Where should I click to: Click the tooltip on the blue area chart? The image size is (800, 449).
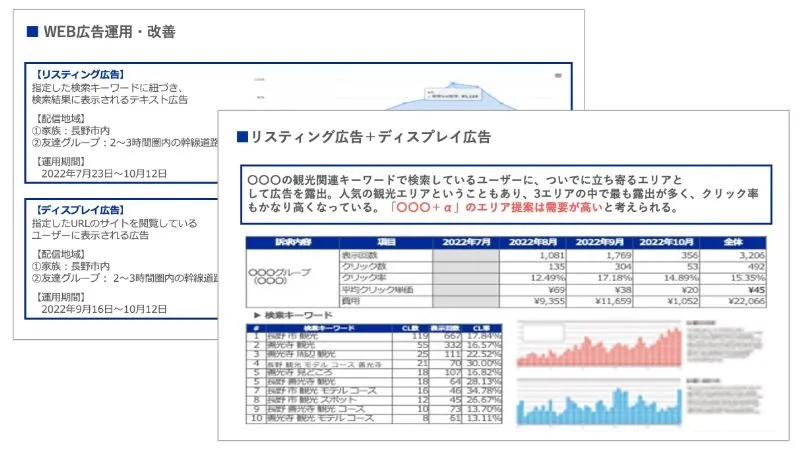click(x=453, y=94)
